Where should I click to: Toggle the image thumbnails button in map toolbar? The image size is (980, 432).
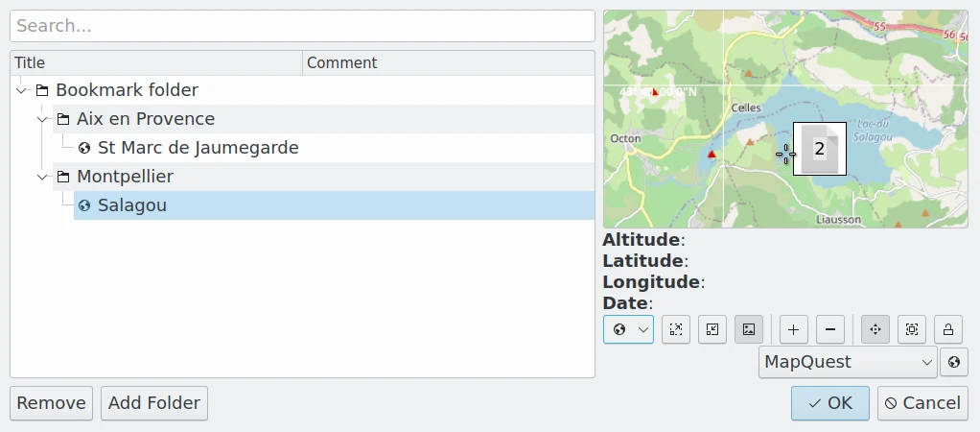point(749,329)
